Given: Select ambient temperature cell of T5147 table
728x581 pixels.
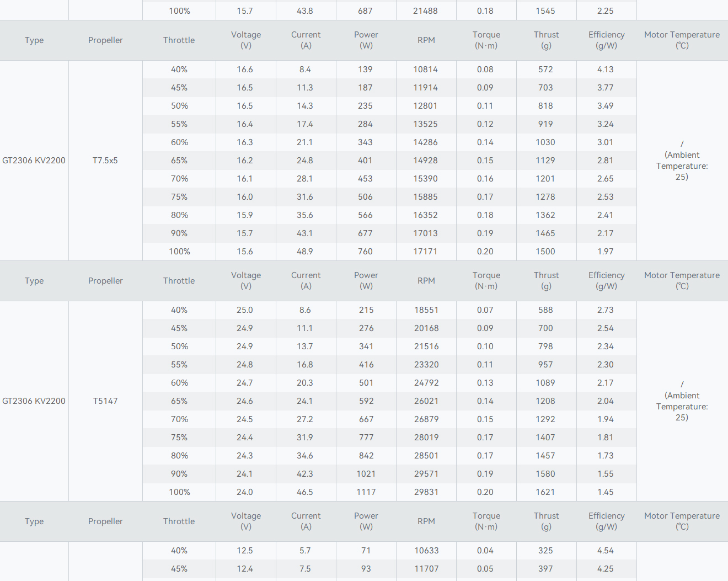Looking at the screenshot, I should (682, 401).
